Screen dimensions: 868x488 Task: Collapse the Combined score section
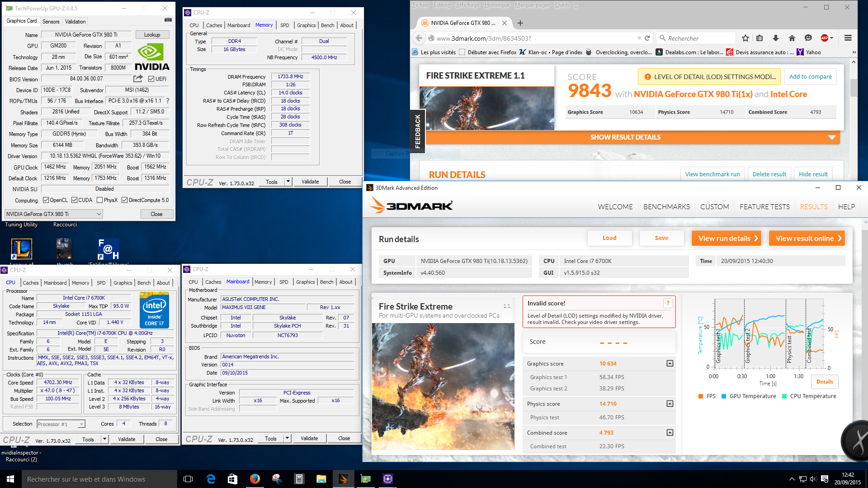(670, 432)
